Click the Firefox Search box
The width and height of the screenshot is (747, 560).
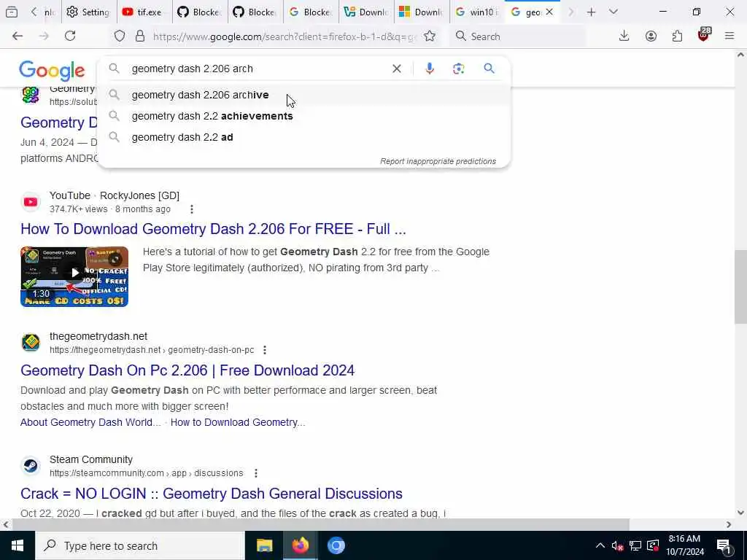tap(517, 36)
